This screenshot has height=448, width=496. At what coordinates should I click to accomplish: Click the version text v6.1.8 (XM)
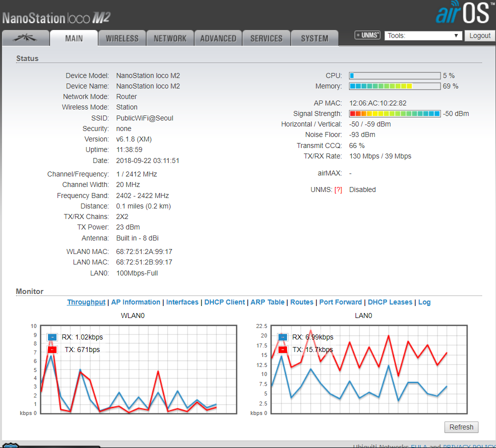pos(134,139)
